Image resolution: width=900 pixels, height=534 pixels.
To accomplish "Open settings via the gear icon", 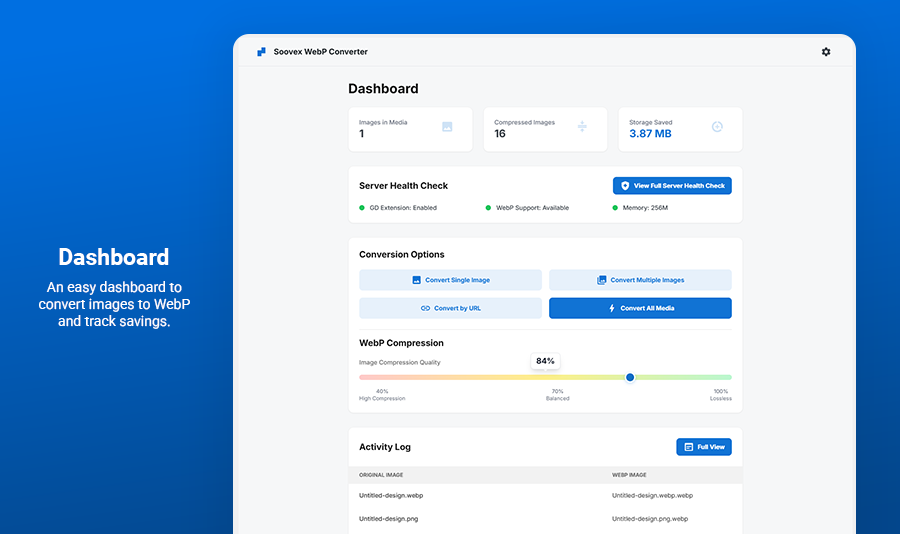I will pyautogui.click(x=826, y=52).
